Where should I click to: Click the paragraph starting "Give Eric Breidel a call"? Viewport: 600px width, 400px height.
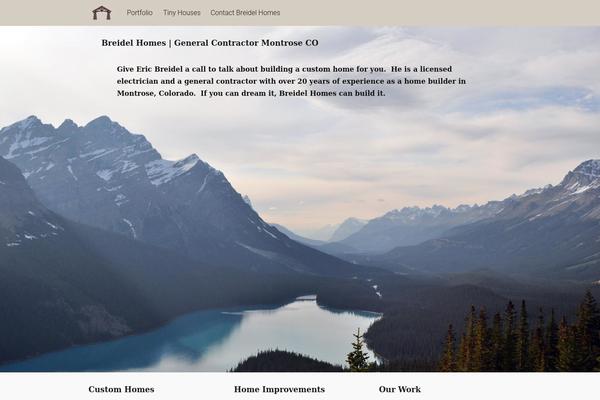click(x=291, y=81)
